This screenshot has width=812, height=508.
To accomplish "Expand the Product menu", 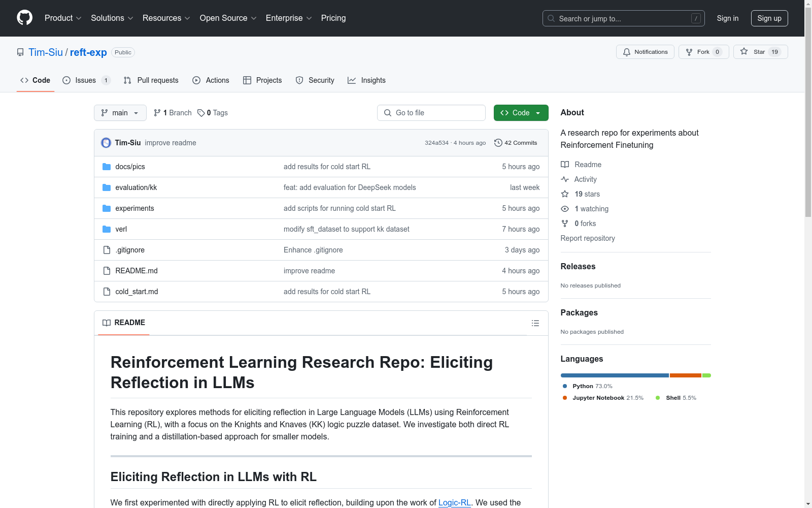I will point(63,18).
